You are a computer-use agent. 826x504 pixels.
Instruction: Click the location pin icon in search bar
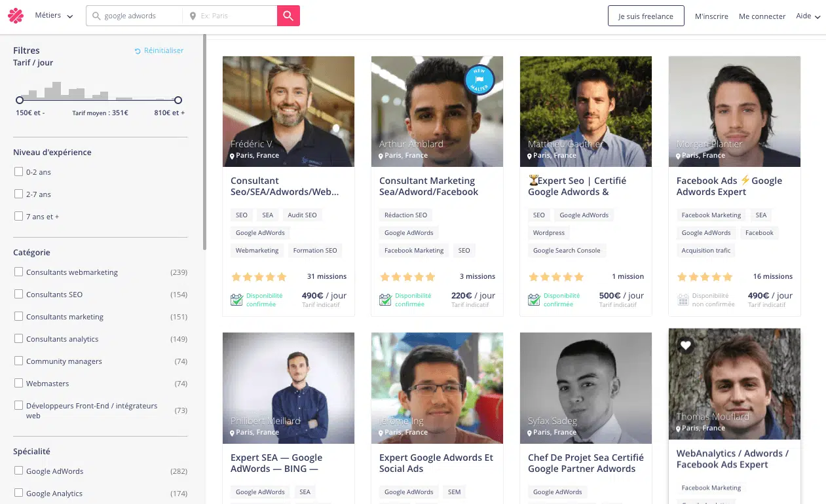[193, 16]
